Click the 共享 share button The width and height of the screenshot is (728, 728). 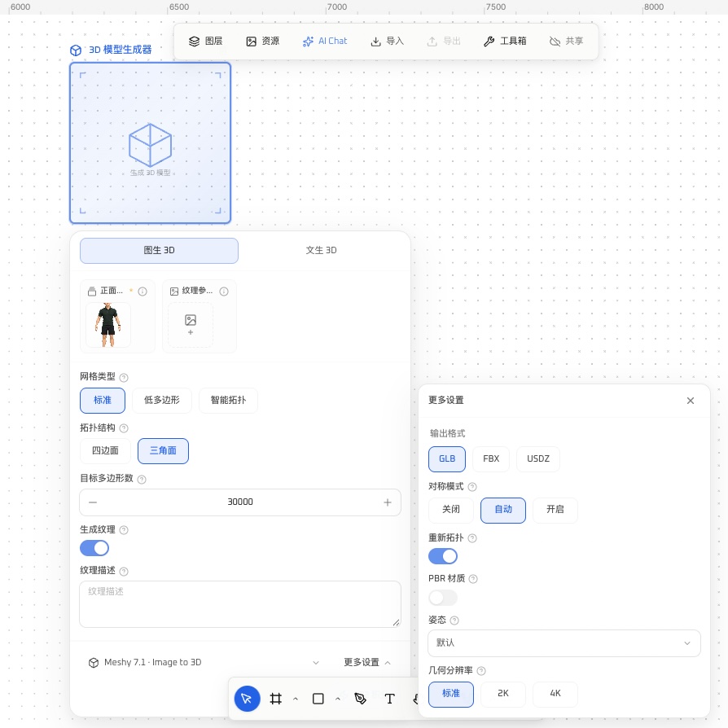click(x=567, y=42)
